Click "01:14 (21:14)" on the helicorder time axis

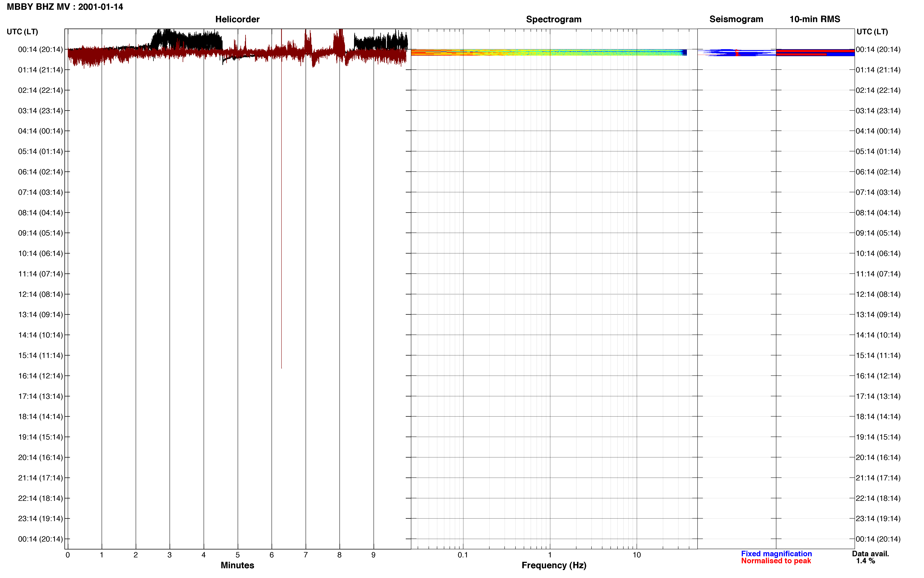coord(41,70)
